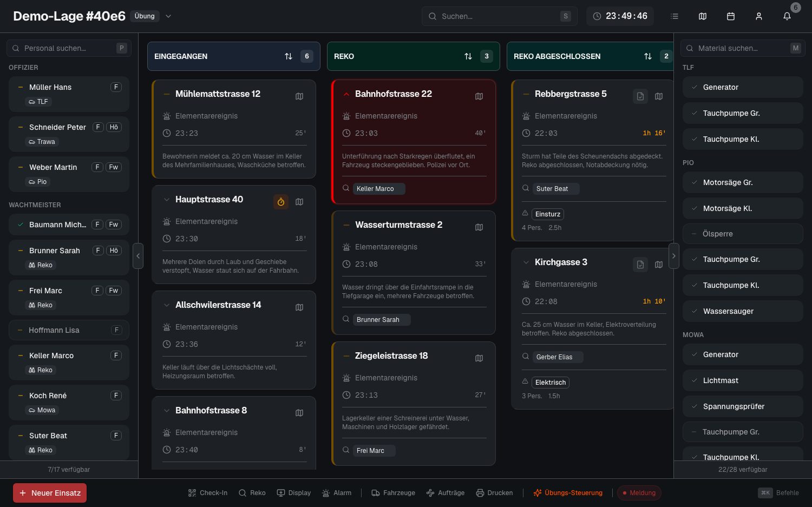Open Display from bottom toolbar
This screenshot has height=507, width=812.
point(294,493)
